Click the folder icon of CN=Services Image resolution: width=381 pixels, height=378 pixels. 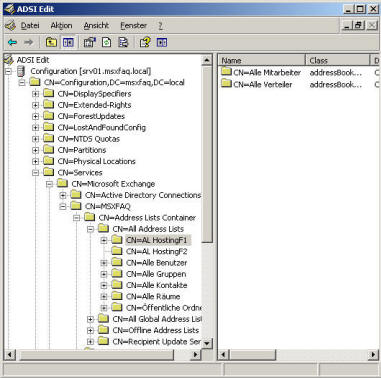click(49, 172)
